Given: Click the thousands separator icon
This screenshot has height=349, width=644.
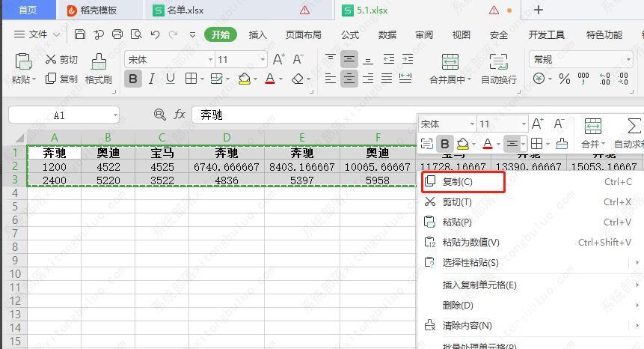Looking at the screenshot, I should point(583,79).
